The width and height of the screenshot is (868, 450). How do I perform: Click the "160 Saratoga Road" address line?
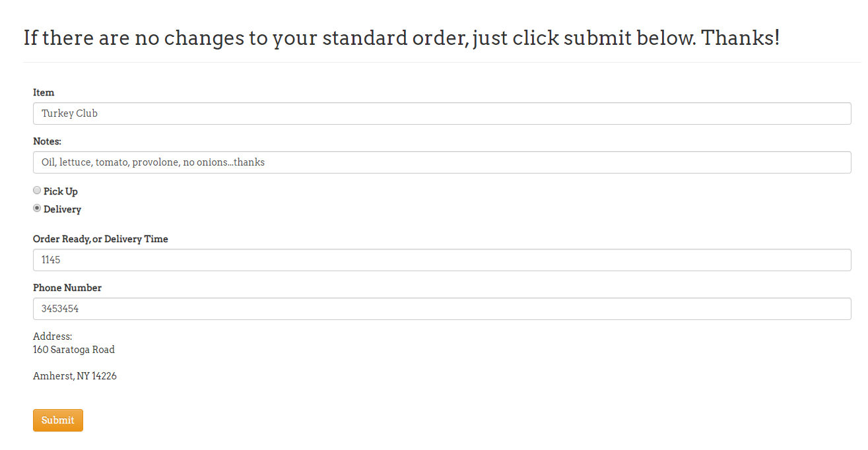point(74,350)
